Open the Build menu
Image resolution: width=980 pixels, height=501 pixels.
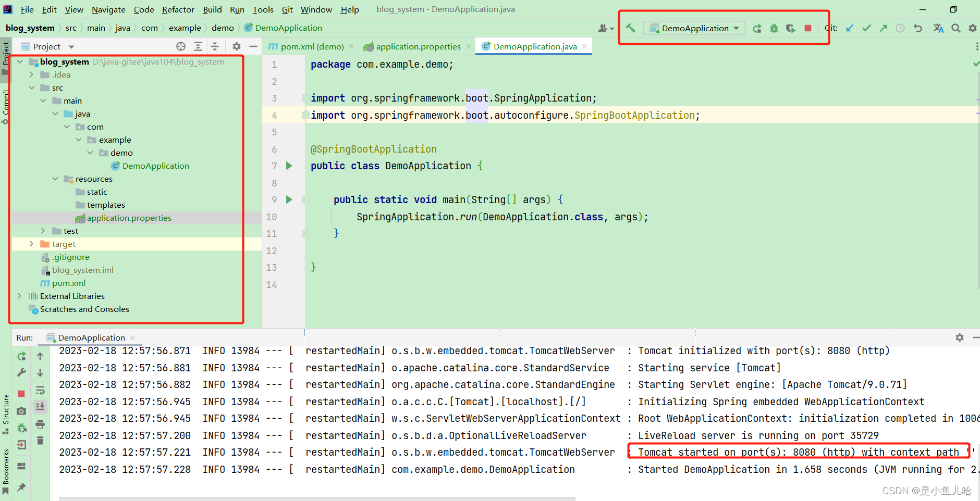212,9
